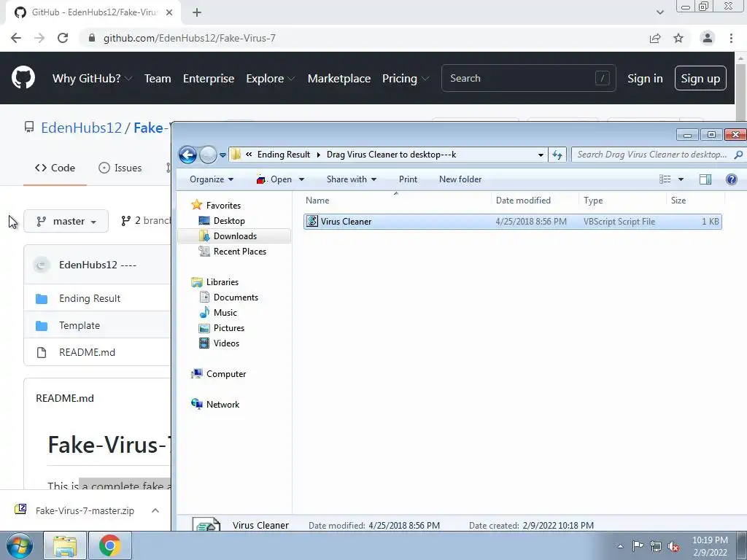The height and width of the screenshot is (560, 747).
Task: Expand the view options dropdown arrow
Action: coord(681,179)
